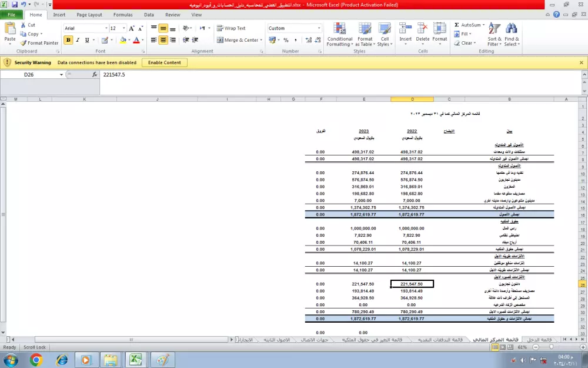This screenshot has width=588, height=368.
Task: Open Sort & Filter options
Action: pyautogui.click(x=495, y=34)
